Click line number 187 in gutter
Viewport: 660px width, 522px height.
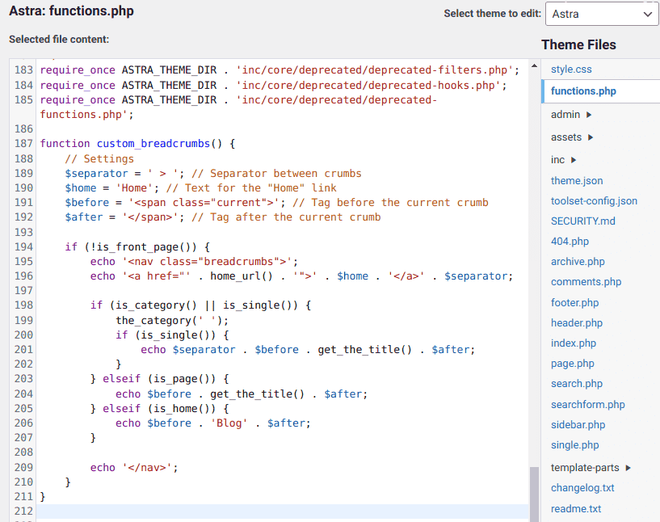(x=24, y=144)
